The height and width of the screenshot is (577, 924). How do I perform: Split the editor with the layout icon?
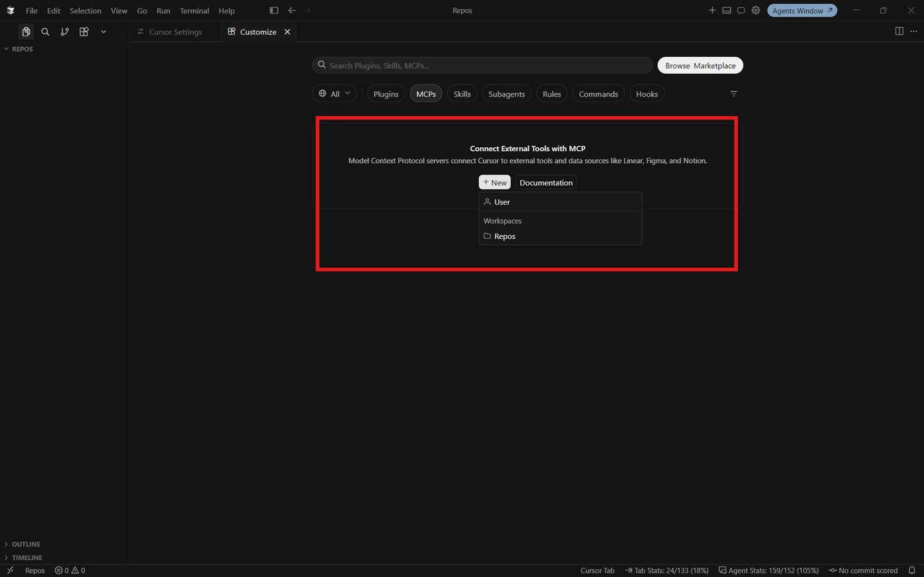pyautogui.click(x=899, y=31)
